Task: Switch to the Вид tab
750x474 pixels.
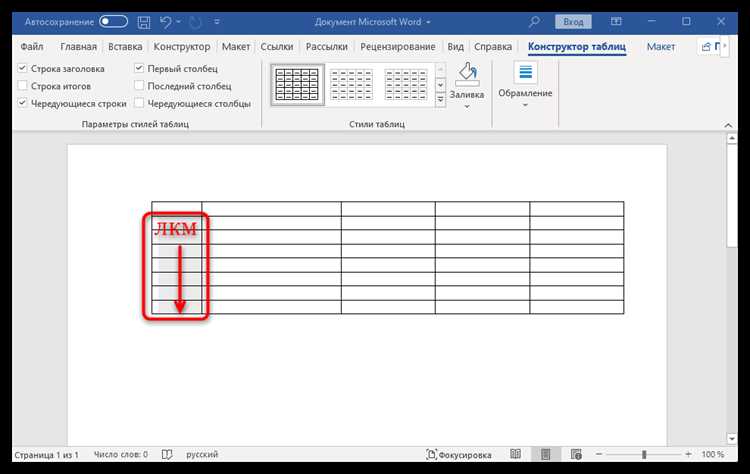Action: [x=455, y=46]
